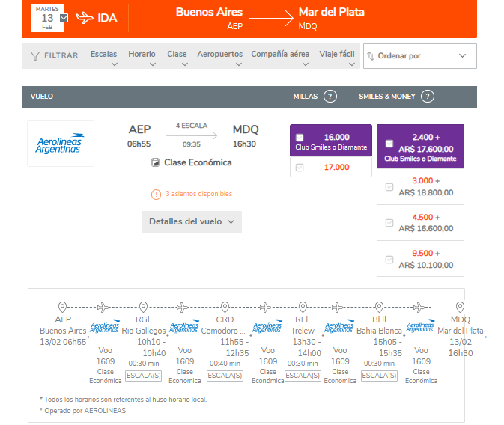This screenshot has width=504, height=425.
Task: Click the Buenos Aires origin heading
Action: coord(209,12)
